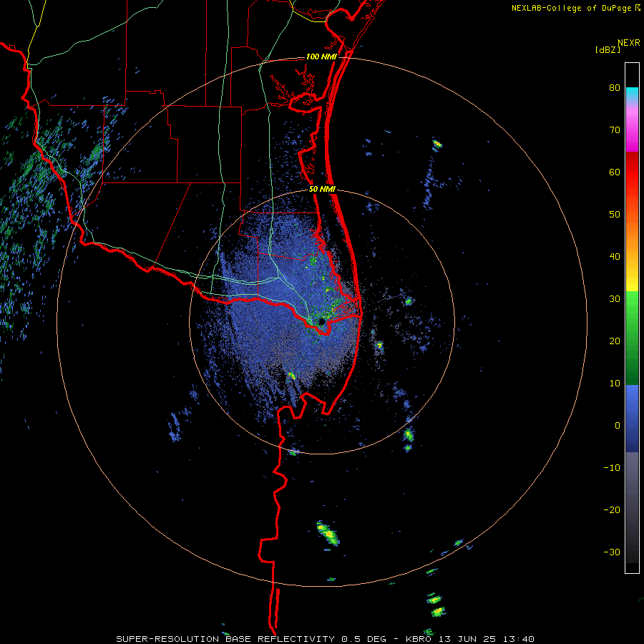This screenshot has width=644, height=644.
Task: Click the KBRO 13 JUN 25 13:40 timestamp
Action: pos(470,639)
